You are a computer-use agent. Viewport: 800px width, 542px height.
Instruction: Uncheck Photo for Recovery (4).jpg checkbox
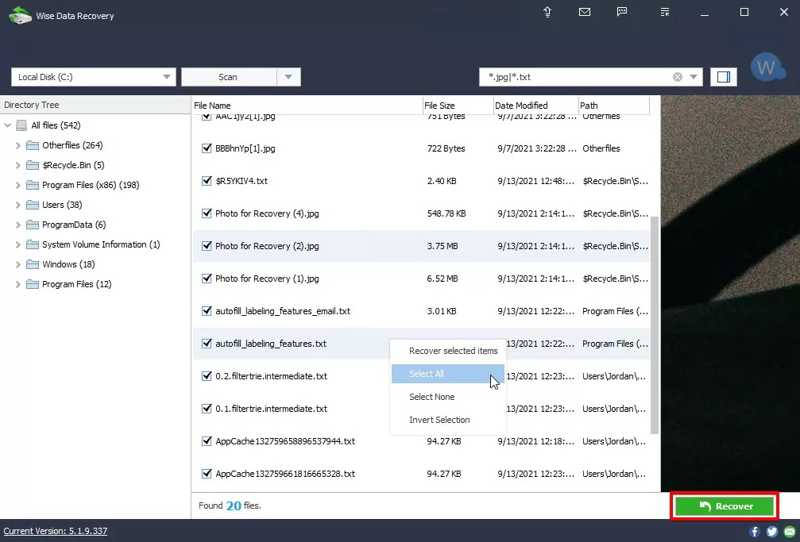tap(207, 213)
